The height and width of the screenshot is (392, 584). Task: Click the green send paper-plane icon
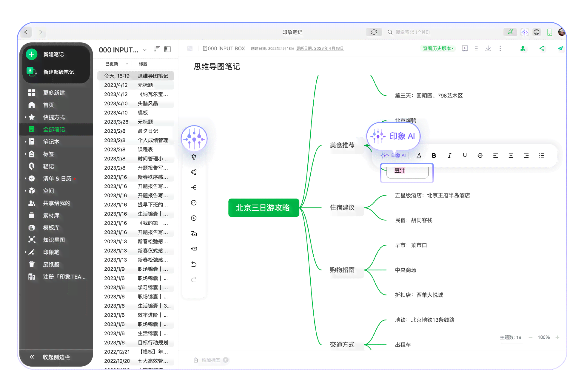click(x=560, y=48)
